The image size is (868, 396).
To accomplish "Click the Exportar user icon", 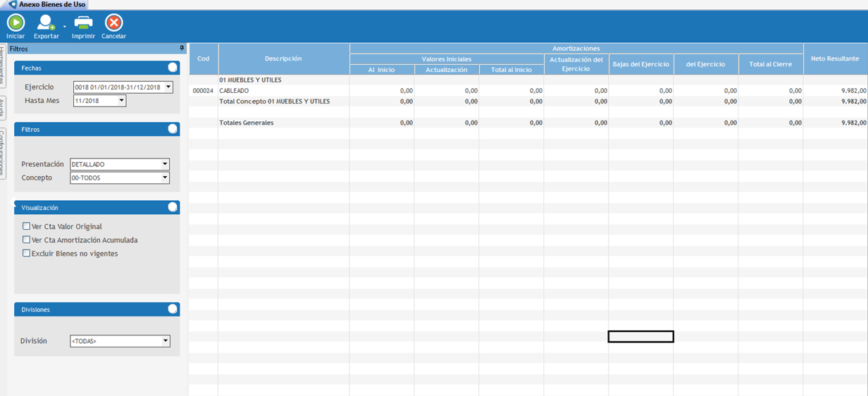I will pos(46,23).
